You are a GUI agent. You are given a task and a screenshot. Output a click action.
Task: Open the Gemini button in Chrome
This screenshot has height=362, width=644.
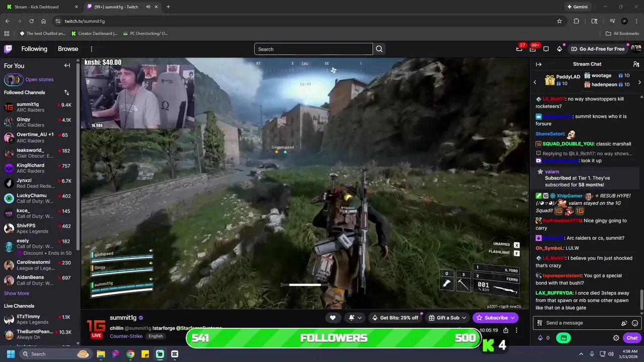(x=577, y=7)
